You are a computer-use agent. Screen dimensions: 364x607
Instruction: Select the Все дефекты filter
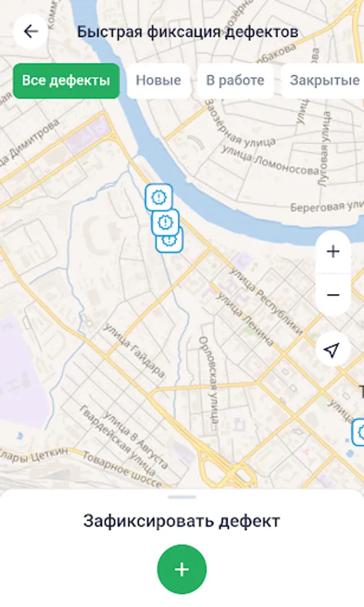click(66, 80)
